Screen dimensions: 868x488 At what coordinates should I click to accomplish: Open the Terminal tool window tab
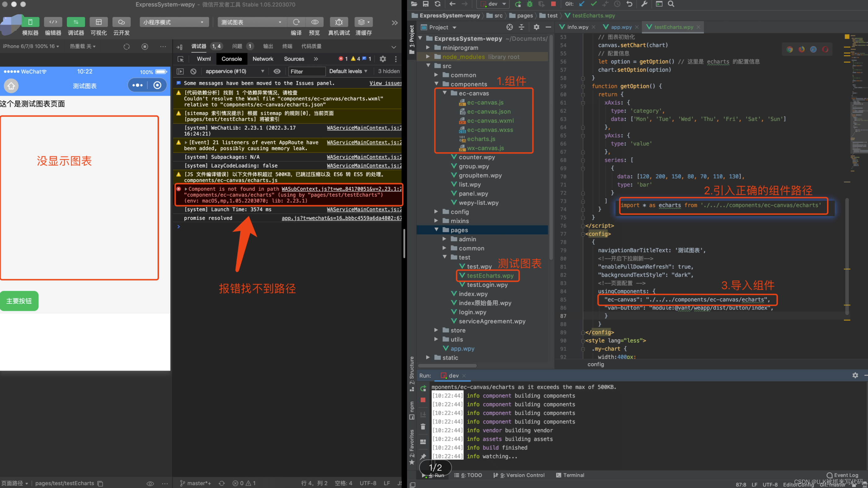pos(570,475)
